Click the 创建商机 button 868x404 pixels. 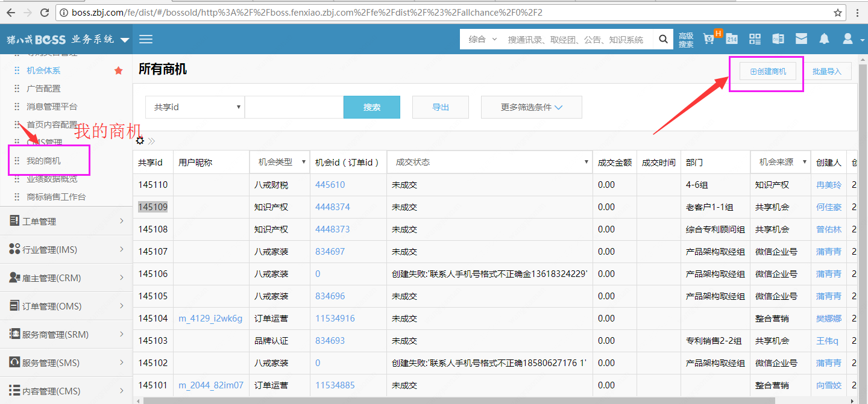pos(768,71)
